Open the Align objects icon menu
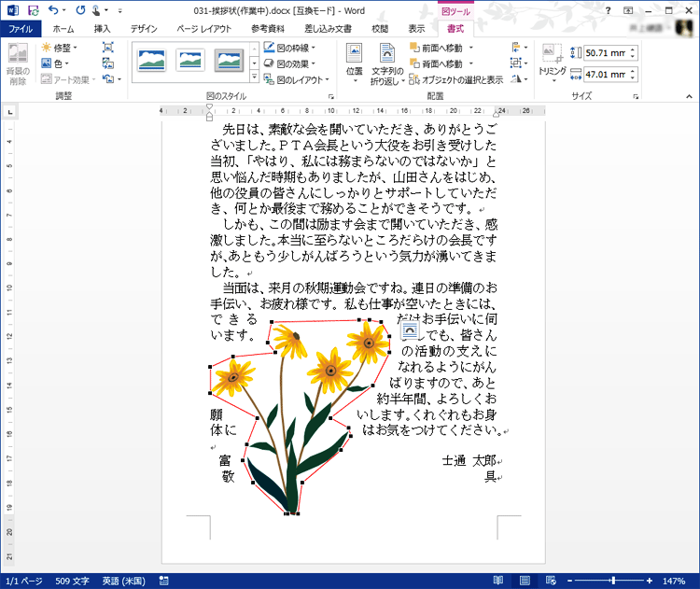 [519, 48]
